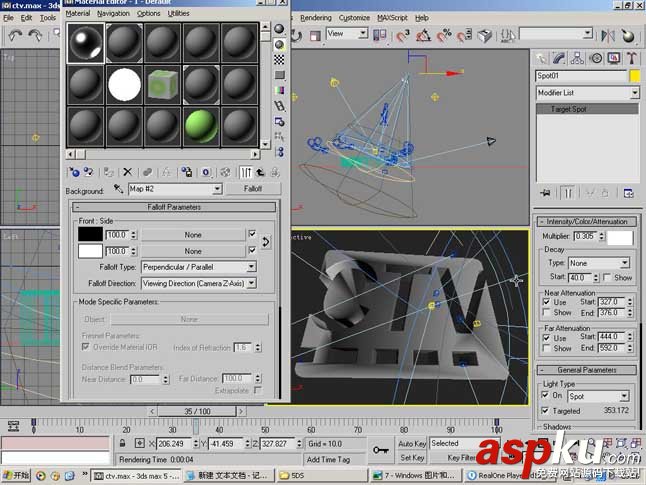Click Go to Parent icon
Viewport: 646px width, 485px height.
tap(260, 172)
